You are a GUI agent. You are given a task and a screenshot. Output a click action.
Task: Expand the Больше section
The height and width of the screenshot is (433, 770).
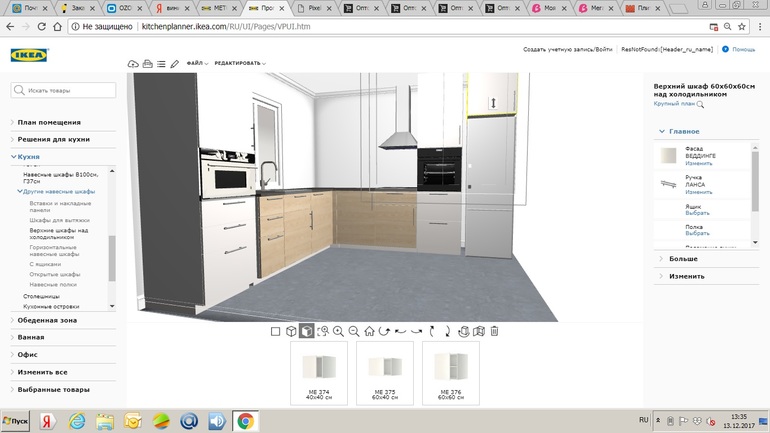click(x=683, y=259)
